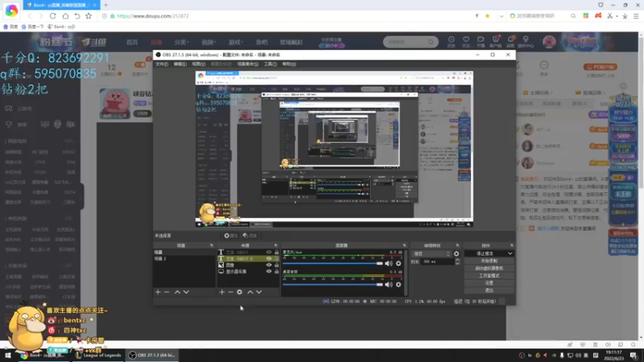
Task: Toggle lock on the display capture source
Action: 276,271
